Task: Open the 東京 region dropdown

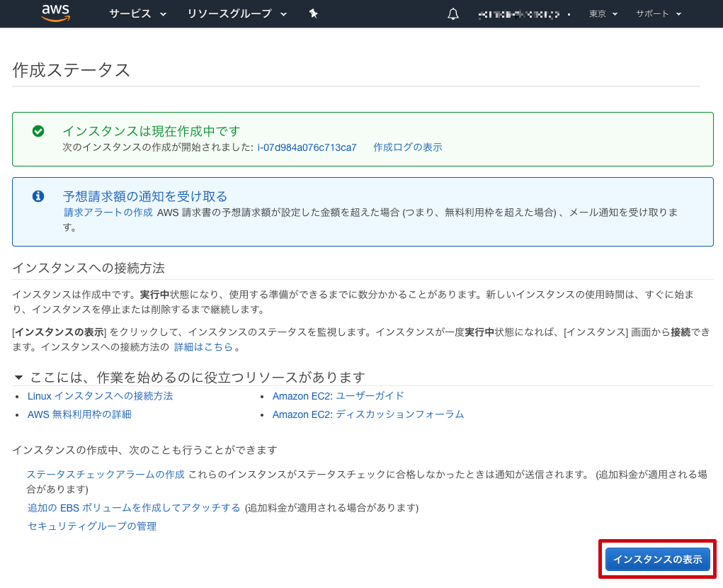Action: tap(603, 14)
